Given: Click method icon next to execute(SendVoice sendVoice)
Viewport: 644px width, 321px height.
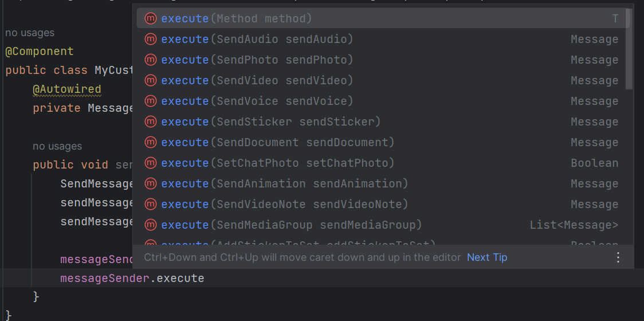Looking at the screenshot, I should [x=151, y=101].
